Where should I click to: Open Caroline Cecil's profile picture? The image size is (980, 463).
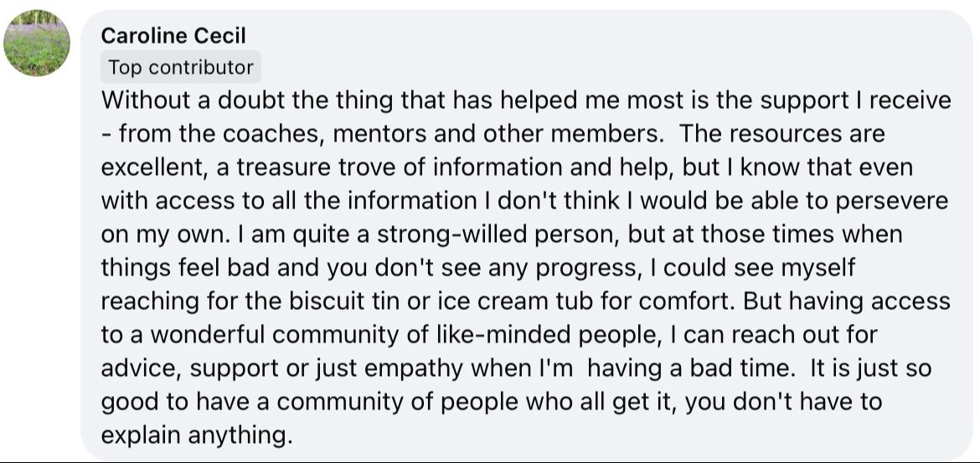tap(36, 43)
